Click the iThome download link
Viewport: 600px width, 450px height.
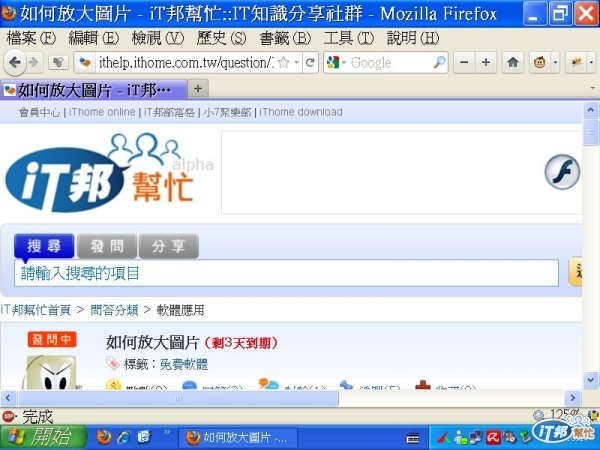(301, 112)
